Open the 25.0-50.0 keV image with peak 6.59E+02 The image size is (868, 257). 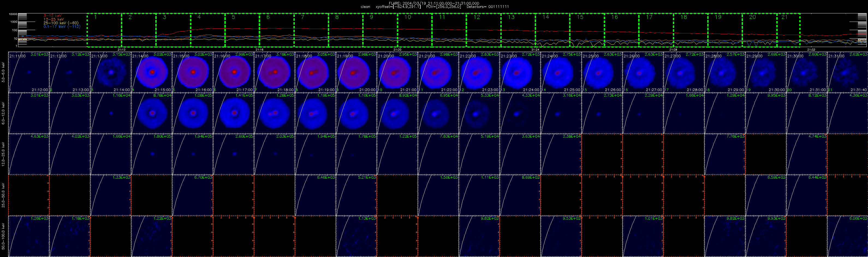(x=766, y=195)
